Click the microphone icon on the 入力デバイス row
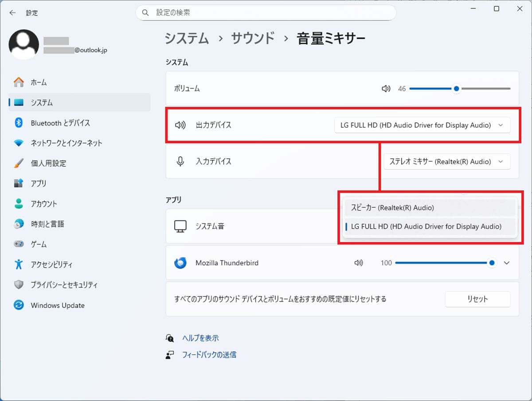The width and height of the screenshot is (532, 401). pos(180,161)
